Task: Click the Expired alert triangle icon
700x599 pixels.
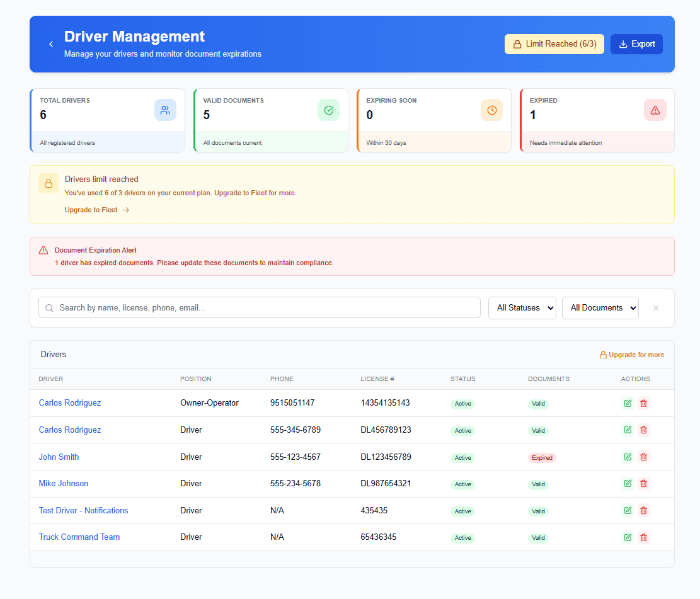Action: 655,110
